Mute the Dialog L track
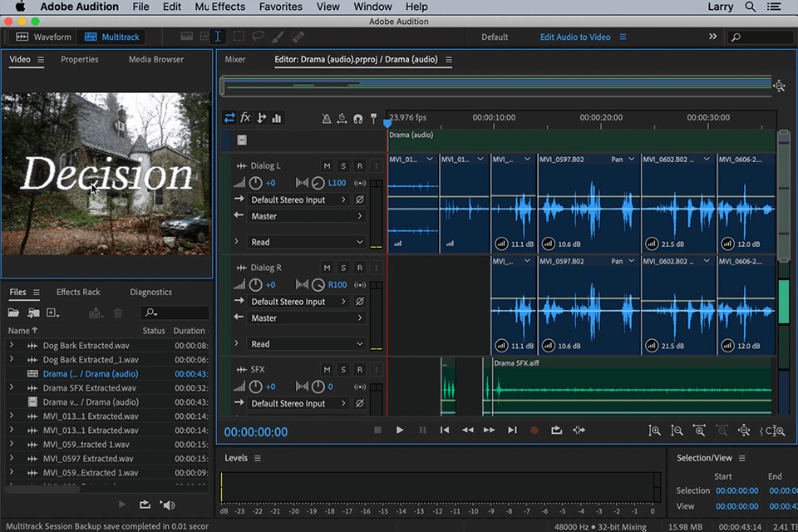Screen dimensions: 798x532 coord(328,166)
